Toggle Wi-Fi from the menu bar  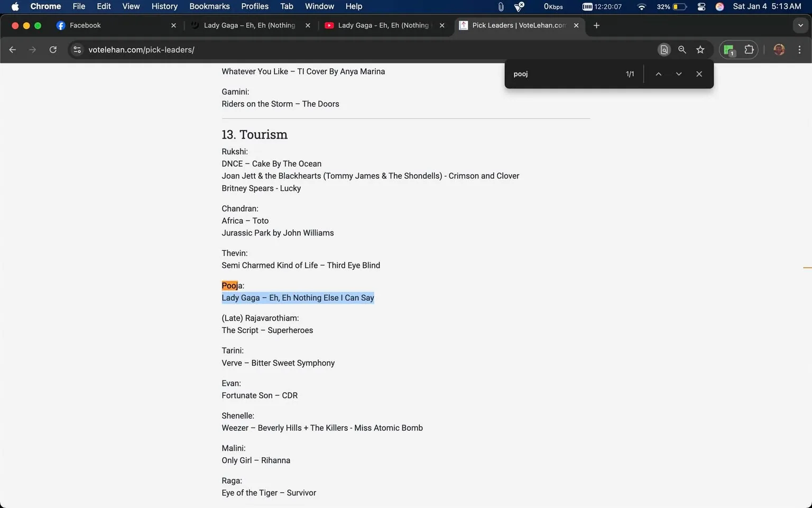641,6
